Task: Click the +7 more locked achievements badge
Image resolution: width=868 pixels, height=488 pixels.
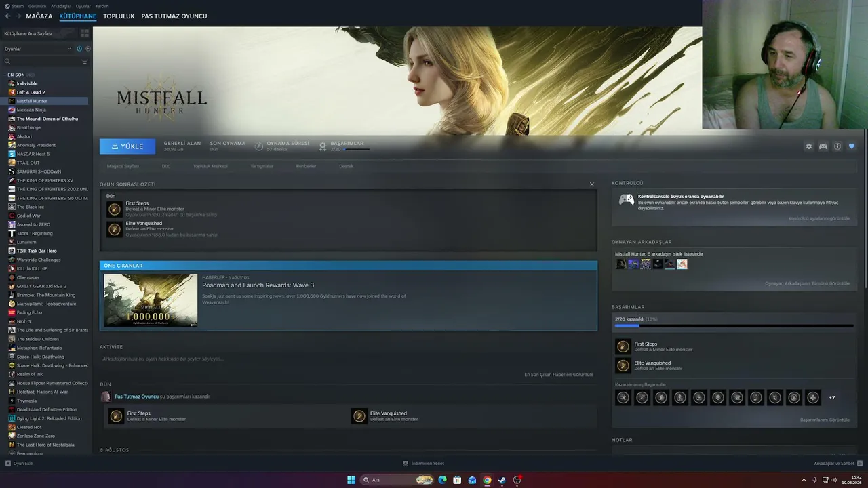Action: 832,398
